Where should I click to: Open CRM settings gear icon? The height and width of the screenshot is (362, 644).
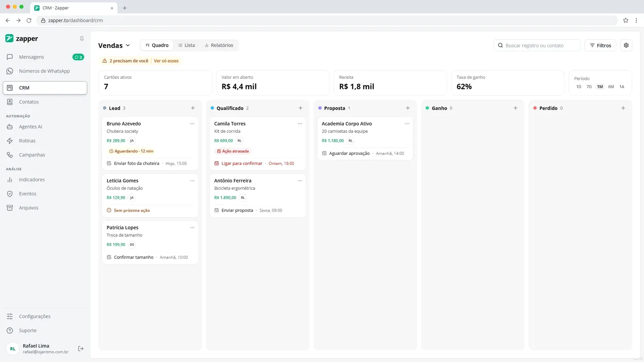(626, 45)
